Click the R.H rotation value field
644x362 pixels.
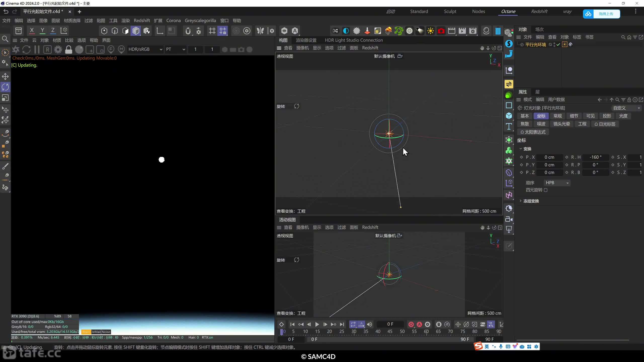[x=595, y=157]
